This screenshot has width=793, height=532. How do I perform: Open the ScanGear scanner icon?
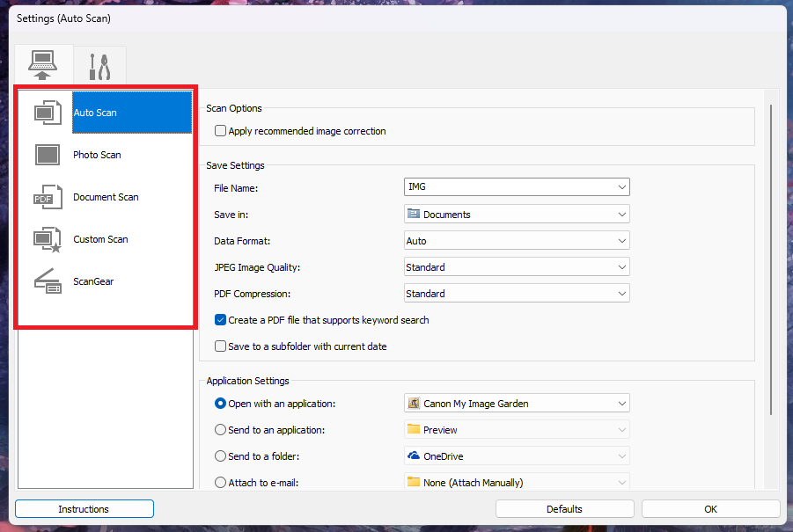pos(48,281)
